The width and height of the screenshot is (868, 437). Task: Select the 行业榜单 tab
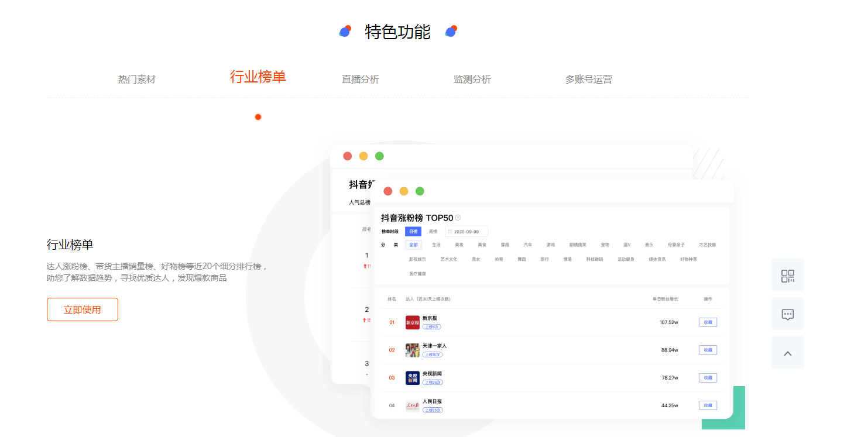pos(258,77)
